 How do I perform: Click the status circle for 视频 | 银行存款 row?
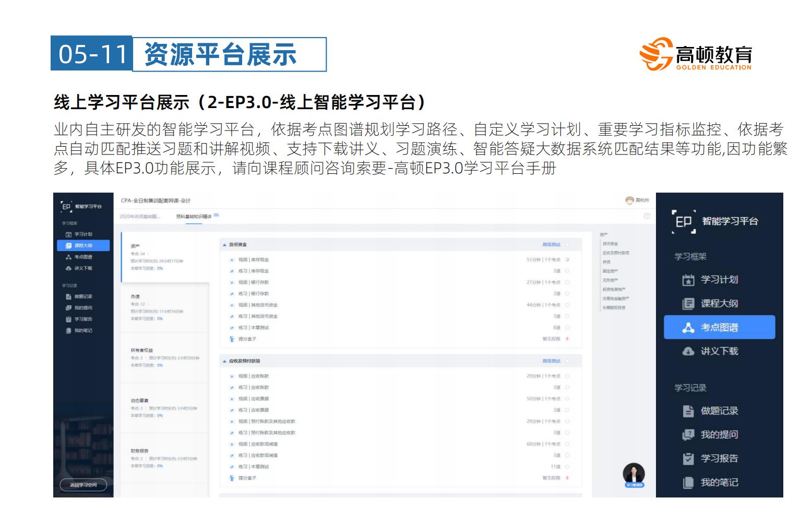(x=567, y=282)
